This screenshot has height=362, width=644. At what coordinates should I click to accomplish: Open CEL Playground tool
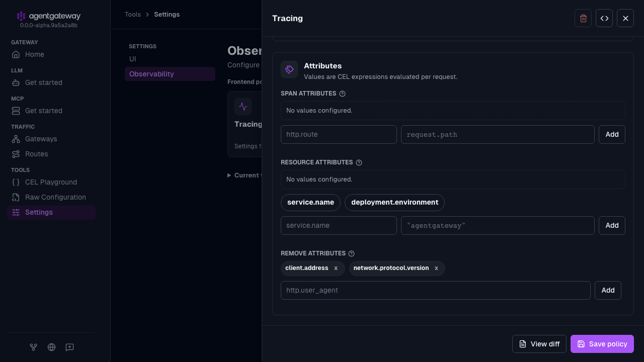pos(51,182)
